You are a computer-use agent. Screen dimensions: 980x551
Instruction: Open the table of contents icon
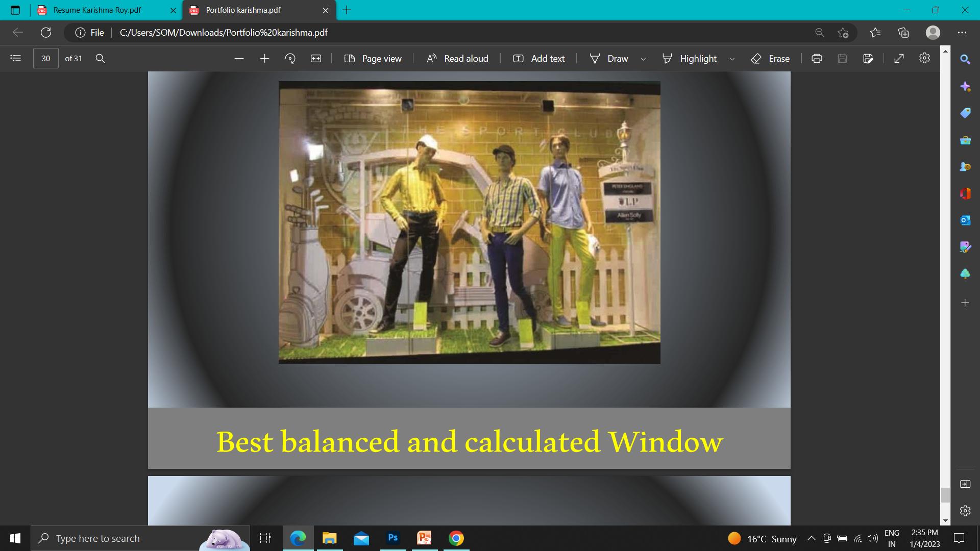16,58
